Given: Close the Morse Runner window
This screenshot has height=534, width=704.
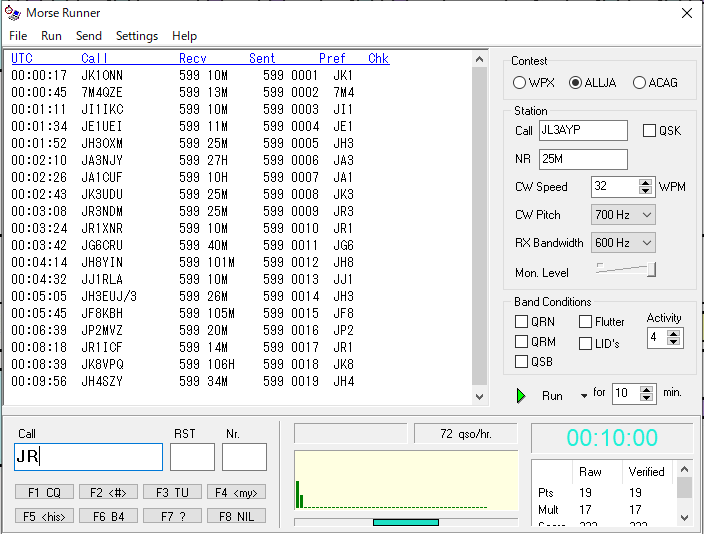Looking at the screenshot, I should [x=687, y=13].
